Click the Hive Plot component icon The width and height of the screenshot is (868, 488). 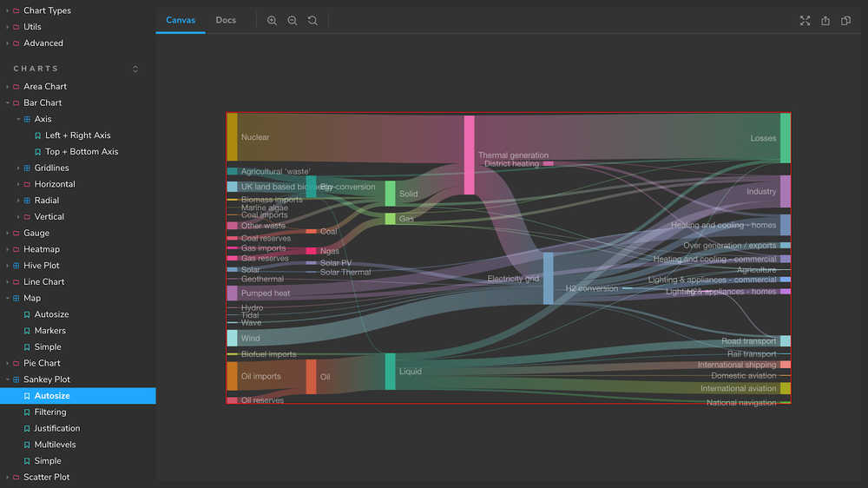coord(16,266)
